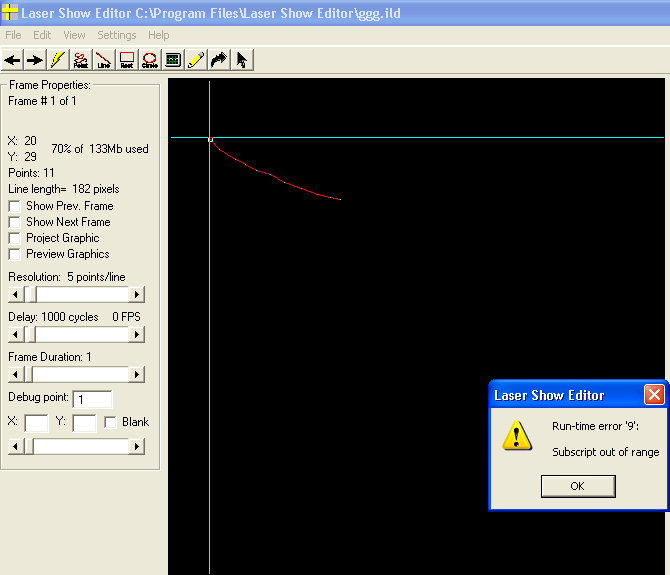Select the Line drawing tool

(103, 60)
